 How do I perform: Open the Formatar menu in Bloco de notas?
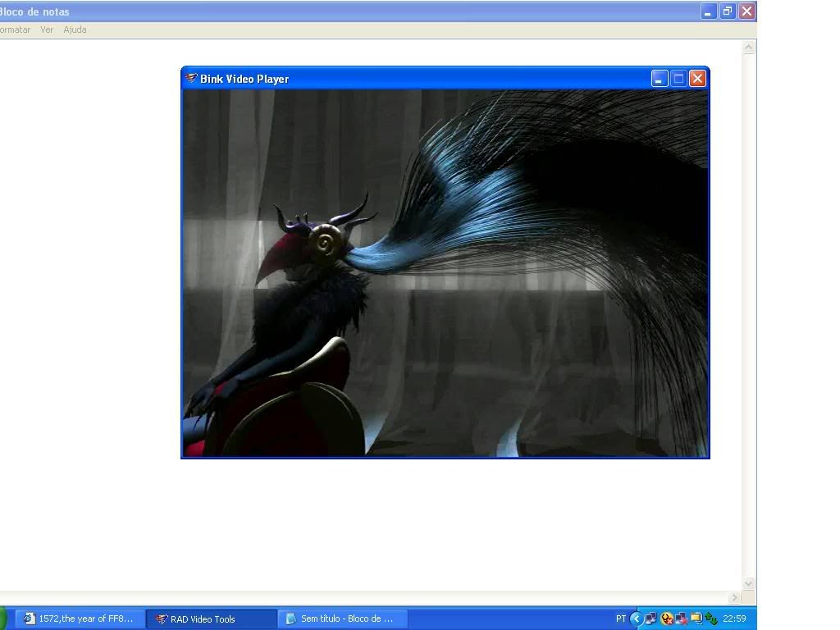[15, 30]
